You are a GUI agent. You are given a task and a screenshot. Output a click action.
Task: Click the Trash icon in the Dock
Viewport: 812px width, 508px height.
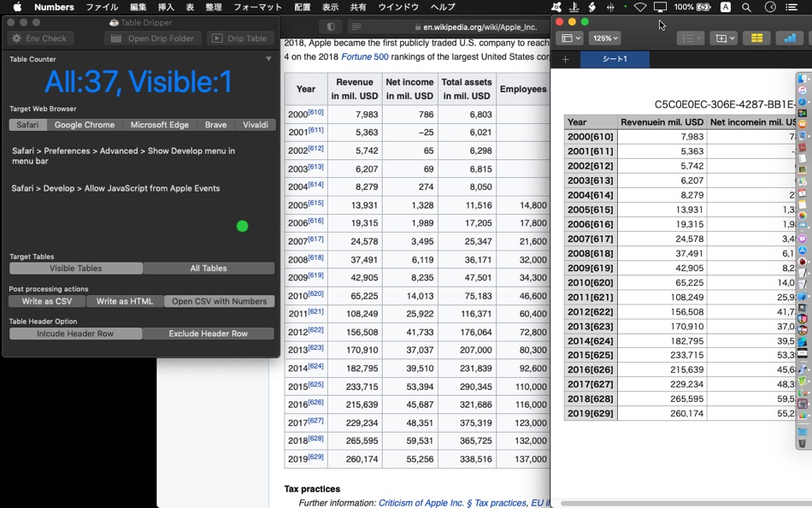(x=802, y=443)
